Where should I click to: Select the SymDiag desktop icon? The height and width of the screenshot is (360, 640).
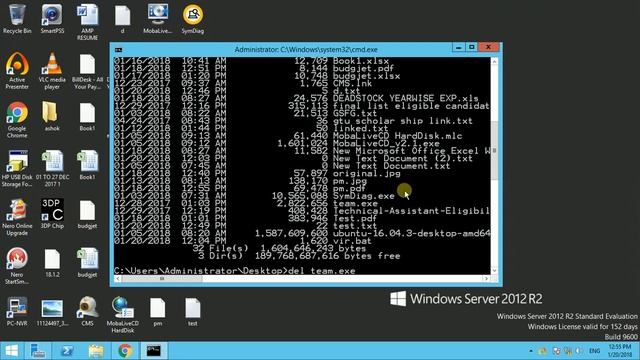click(193, 19)
